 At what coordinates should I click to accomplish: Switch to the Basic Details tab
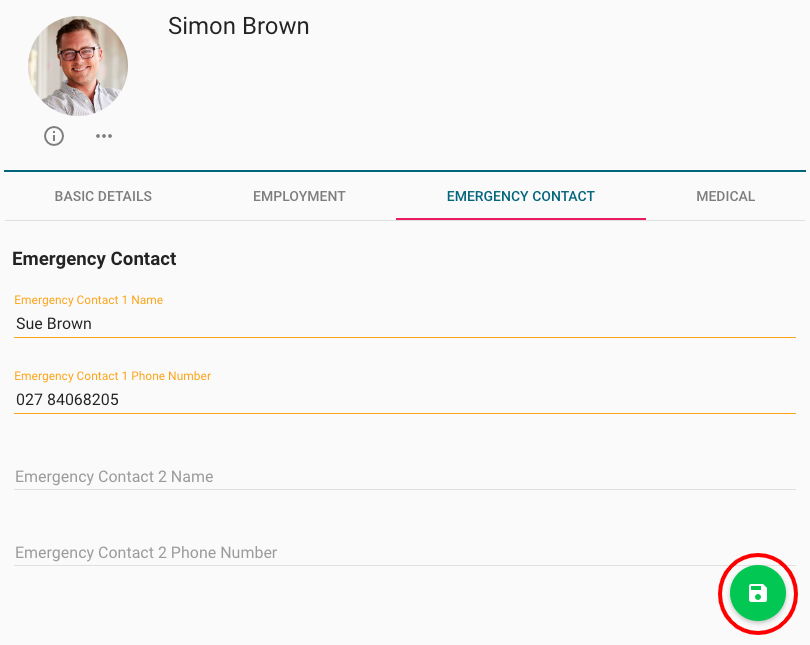tap(103, 196)
